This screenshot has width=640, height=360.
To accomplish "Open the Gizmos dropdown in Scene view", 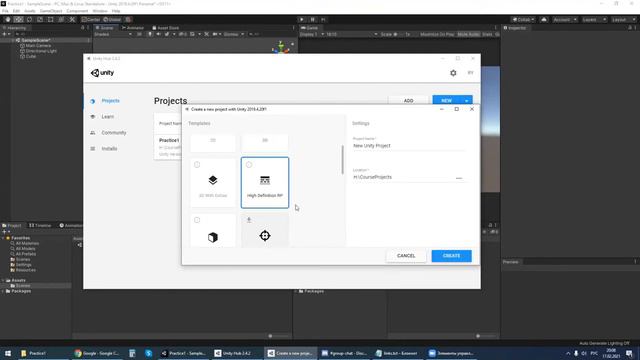I will tap(233, 34).
